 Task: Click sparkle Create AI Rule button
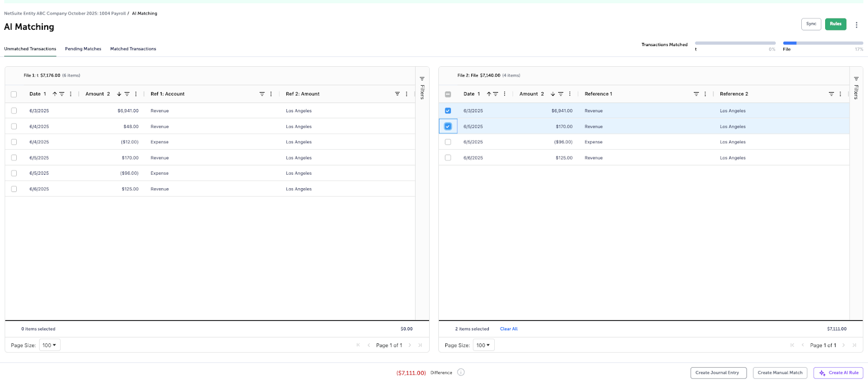838,373
